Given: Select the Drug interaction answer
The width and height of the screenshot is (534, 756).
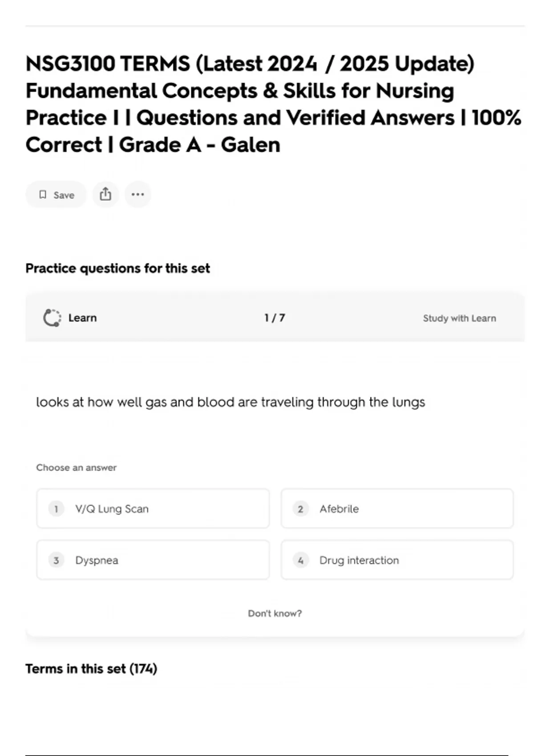Looking at the screenshot, I should tap(397, 560).
